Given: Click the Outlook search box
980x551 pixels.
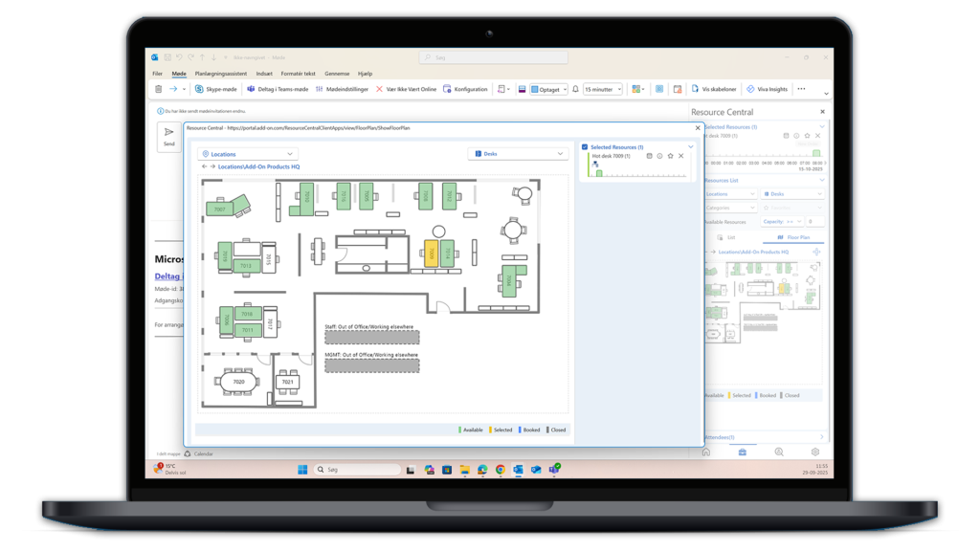Looking at the screenshot, I should tap(493, 57).
